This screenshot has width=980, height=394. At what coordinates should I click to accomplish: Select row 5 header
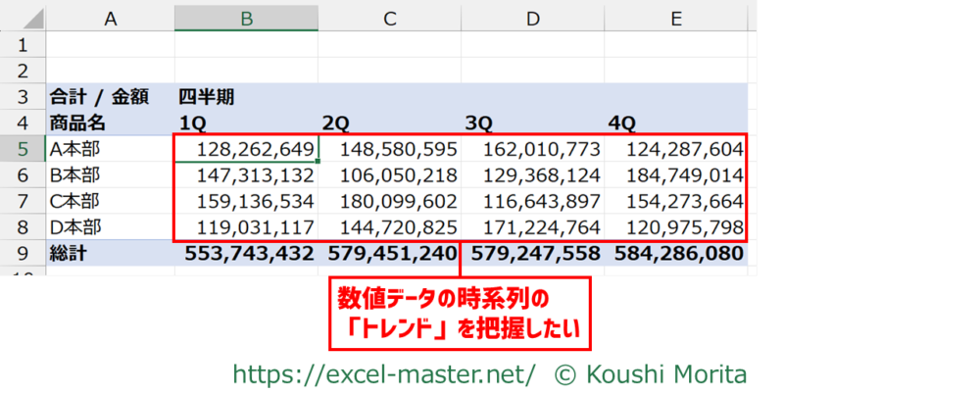pos(22,149)
